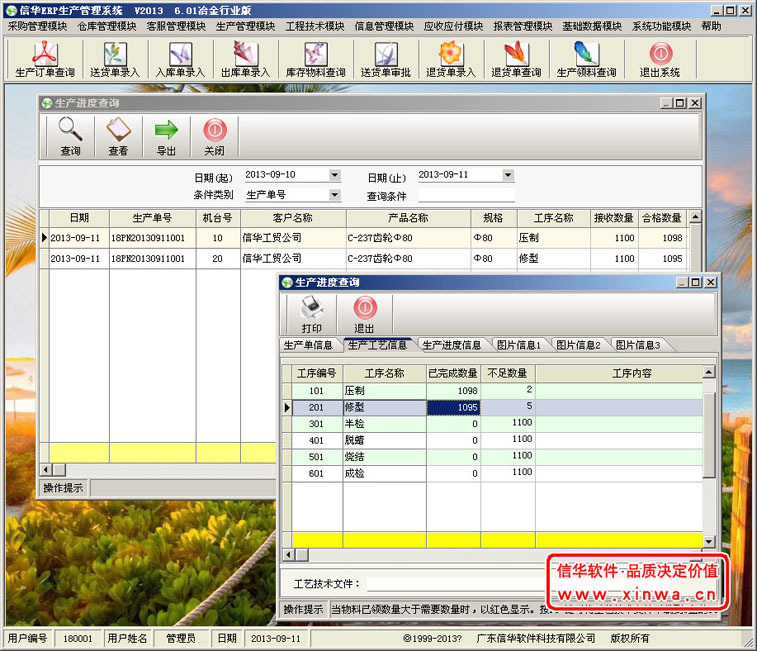Print using the 打印 icon

coord(311,314)
